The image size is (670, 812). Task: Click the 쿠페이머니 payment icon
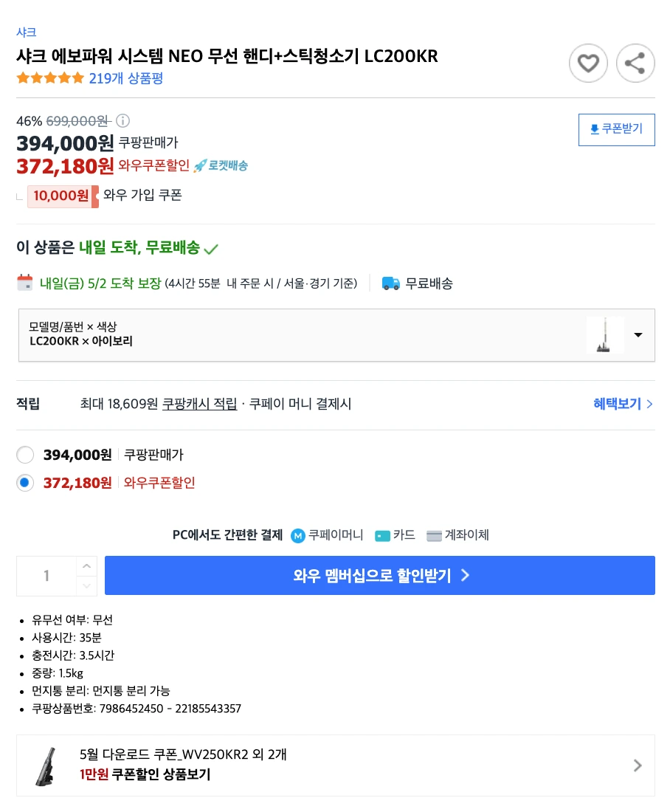click(297, 535)
